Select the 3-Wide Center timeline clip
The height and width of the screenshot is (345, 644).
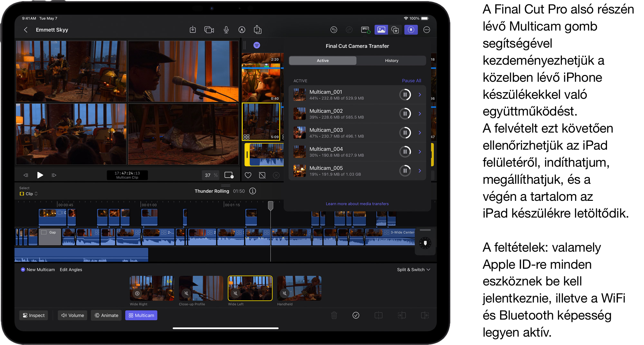point(390,237)
